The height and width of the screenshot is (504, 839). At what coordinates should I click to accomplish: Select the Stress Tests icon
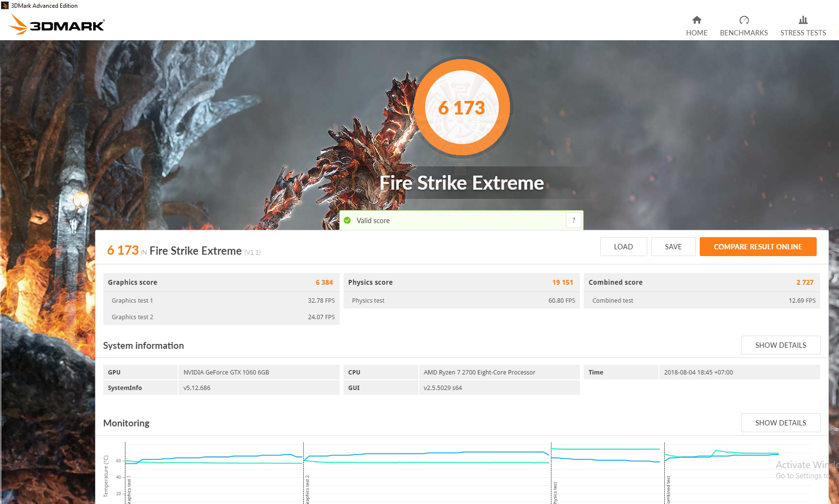click(803, 20)
